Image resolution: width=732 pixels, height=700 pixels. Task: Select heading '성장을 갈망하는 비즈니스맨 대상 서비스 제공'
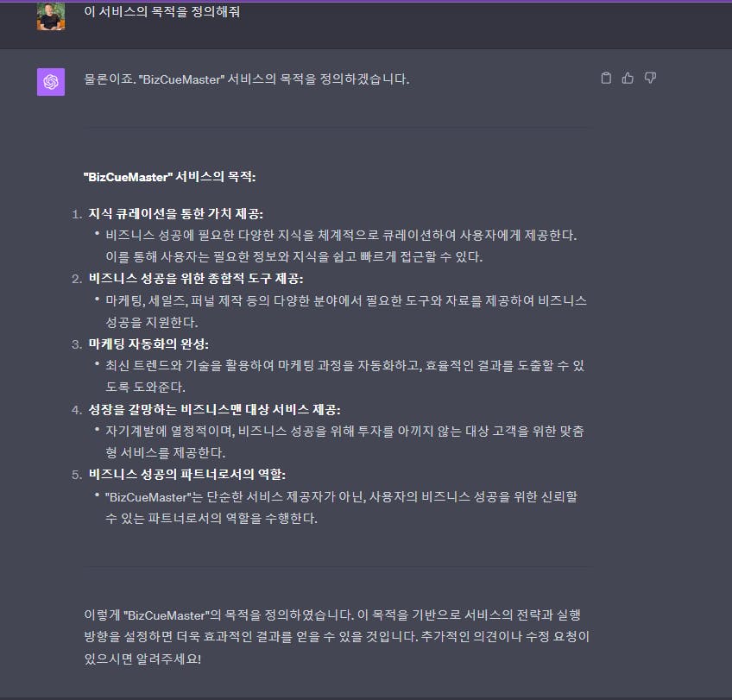coord(214,410)
